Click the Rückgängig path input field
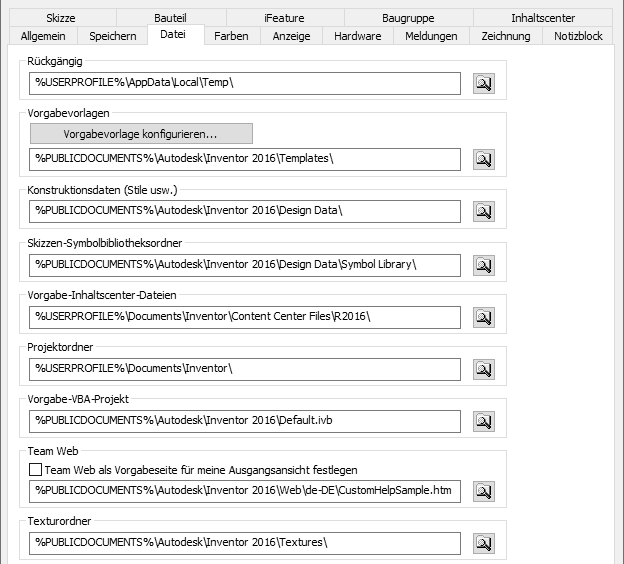The height and width of the screenshot is (564, 624). 245,84
